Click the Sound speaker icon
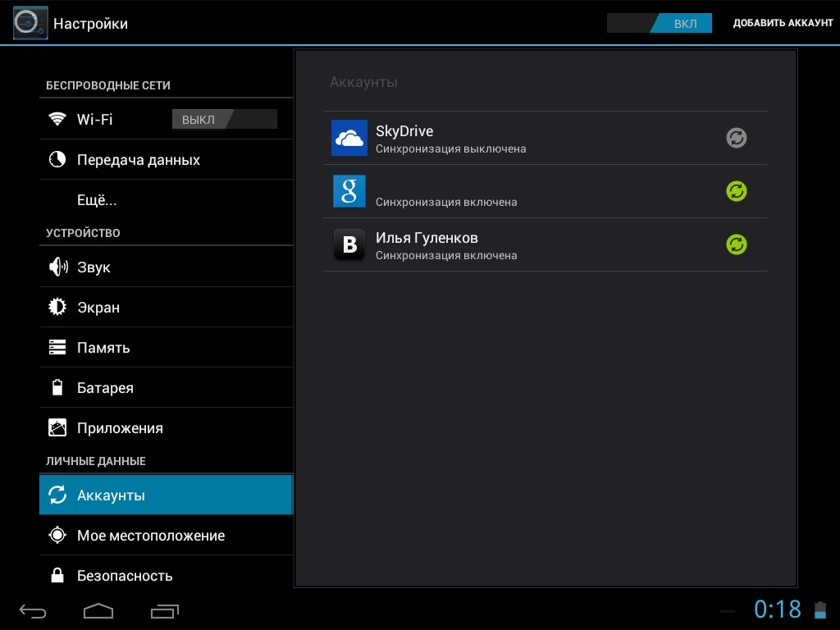840x630 pixels. point(58,267)
